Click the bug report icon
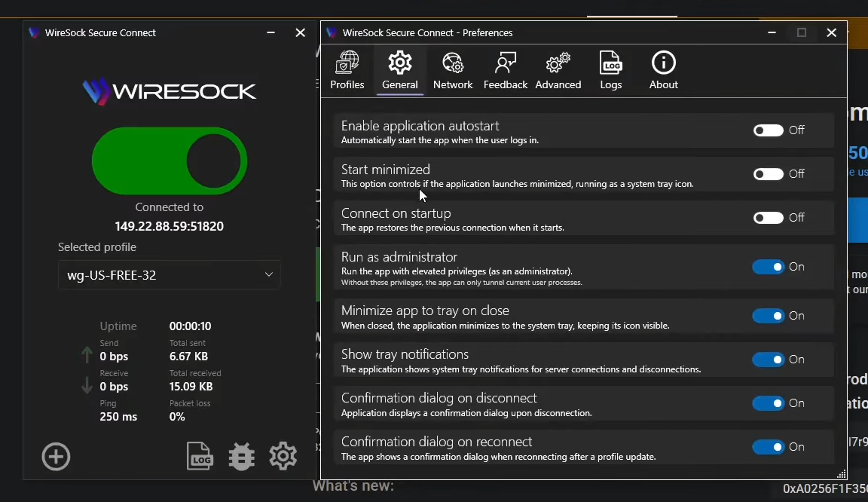868x502 pixels. coord(241,456)
